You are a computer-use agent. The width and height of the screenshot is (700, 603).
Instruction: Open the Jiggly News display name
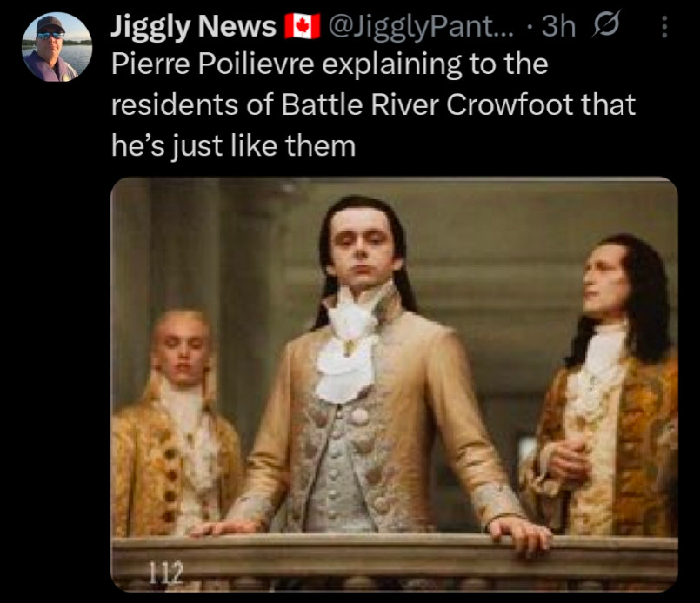[193, 26]
